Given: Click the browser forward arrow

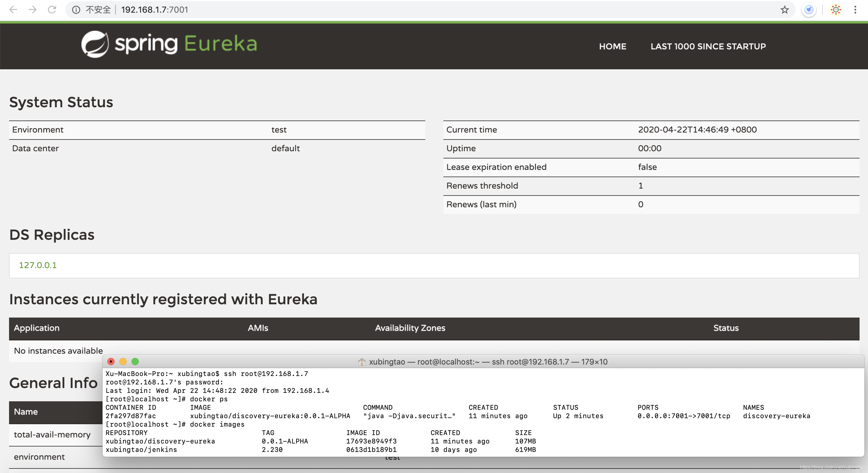Looking at the screenshot, I should (32, 9).
